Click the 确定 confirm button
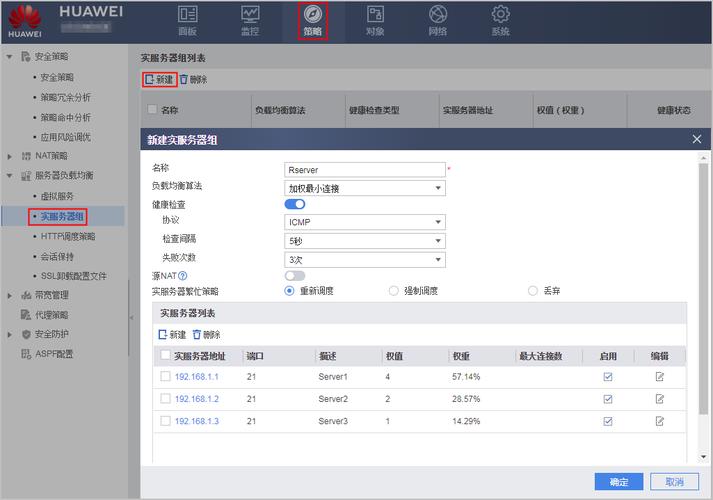Screen dimensions: 713x500 pyautogui.click(x=619, y=482)
